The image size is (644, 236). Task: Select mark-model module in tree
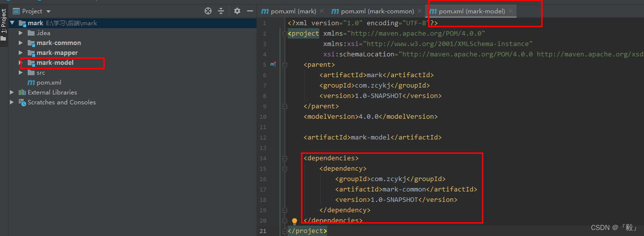[55, 63]
